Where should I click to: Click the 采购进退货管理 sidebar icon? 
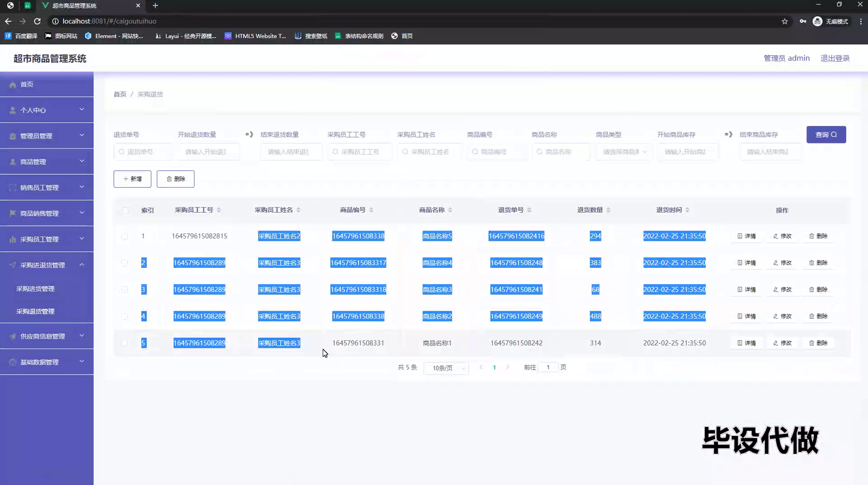tap(13, 265)
